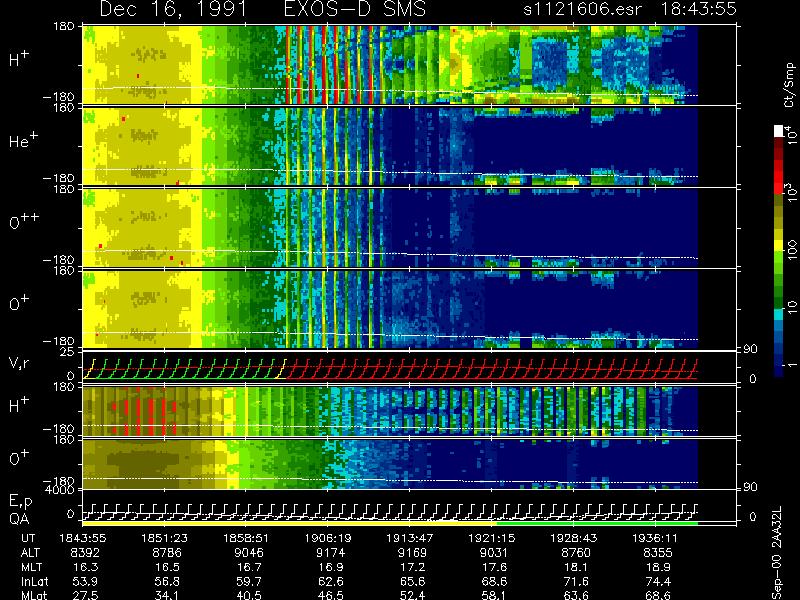The width and height of the screenshot is (800, 600).
Task: Click the 'MLat' row label
Action: (34, 595)
